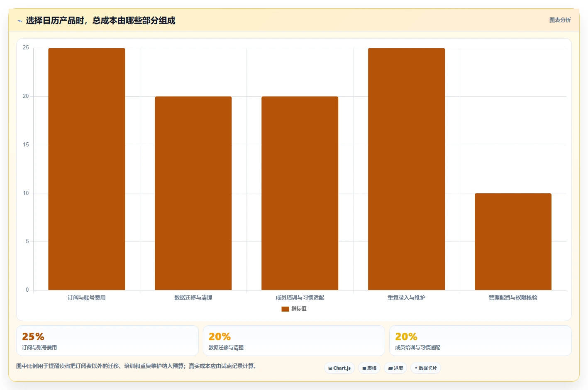Viewport: 588px width, 390px height.
Task: Click the 订阅与账号费用 caption in the stat card
Action: (39, 348)
